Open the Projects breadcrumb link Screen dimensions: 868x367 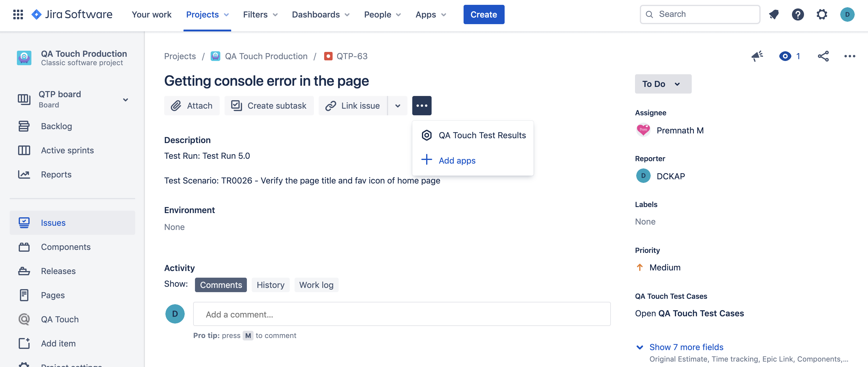pos(180,56)
